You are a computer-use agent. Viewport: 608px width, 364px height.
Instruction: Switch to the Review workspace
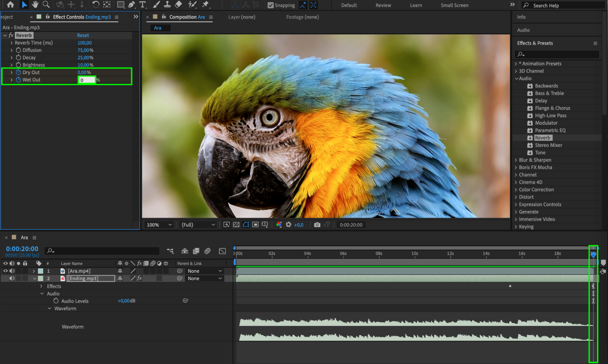(383, 5)
